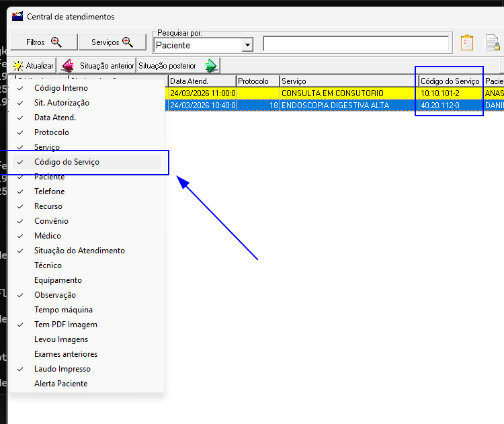This screenshot has height=424, width=504.
Task: Click the Data Atend. column header
Action: (202, 81)
